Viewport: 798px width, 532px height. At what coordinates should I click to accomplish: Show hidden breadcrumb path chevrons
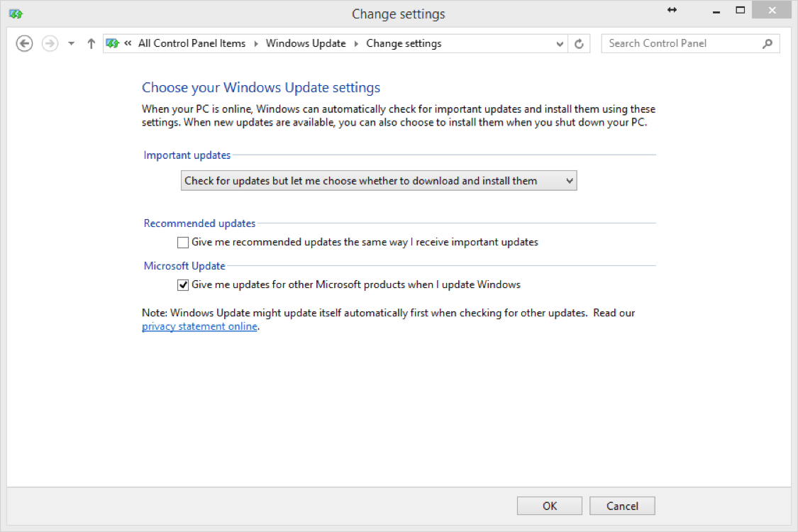point(128,43)
